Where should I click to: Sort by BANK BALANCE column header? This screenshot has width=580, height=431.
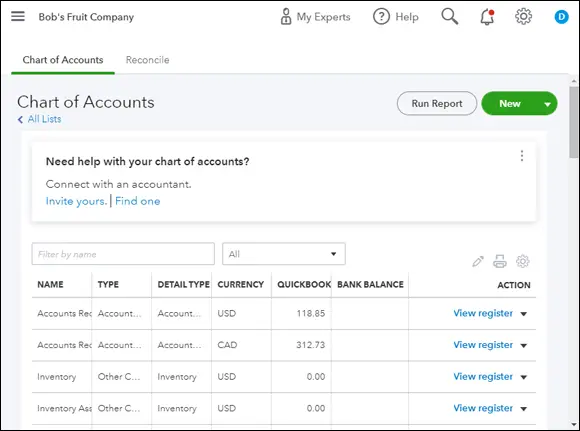pos(370,284)
